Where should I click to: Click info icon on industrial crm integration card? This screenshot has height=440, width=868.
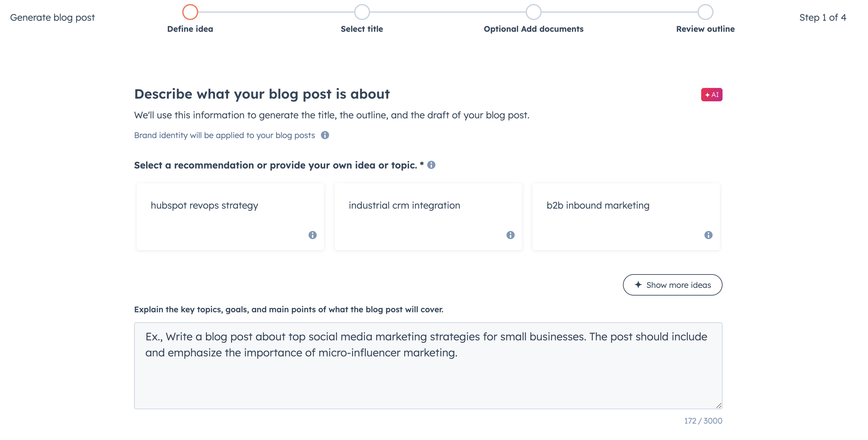(511, 235)
